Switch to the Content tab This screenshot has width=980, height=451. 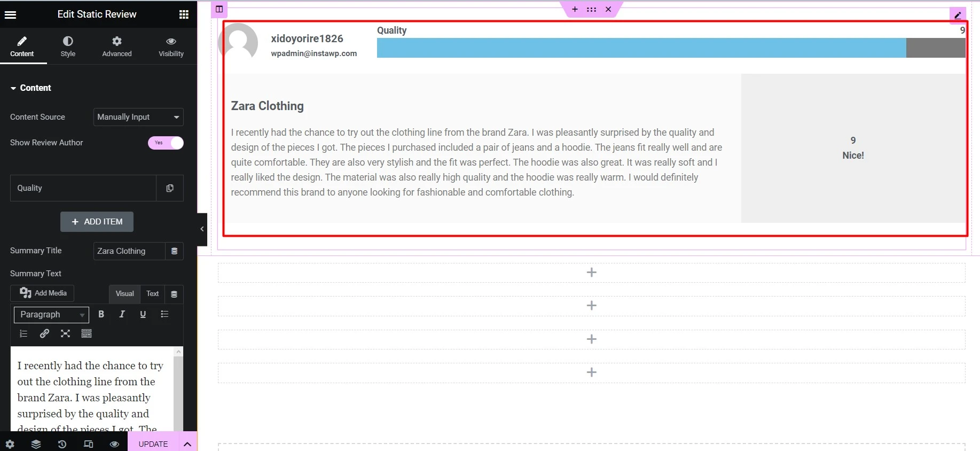(x=22, y=46)
